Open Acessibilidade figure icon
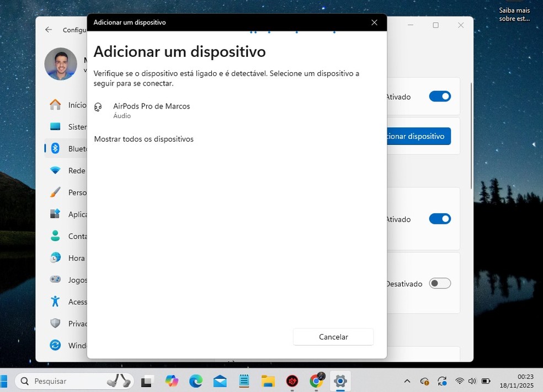The width and height of the screenshot is (543, 392). 55,302
